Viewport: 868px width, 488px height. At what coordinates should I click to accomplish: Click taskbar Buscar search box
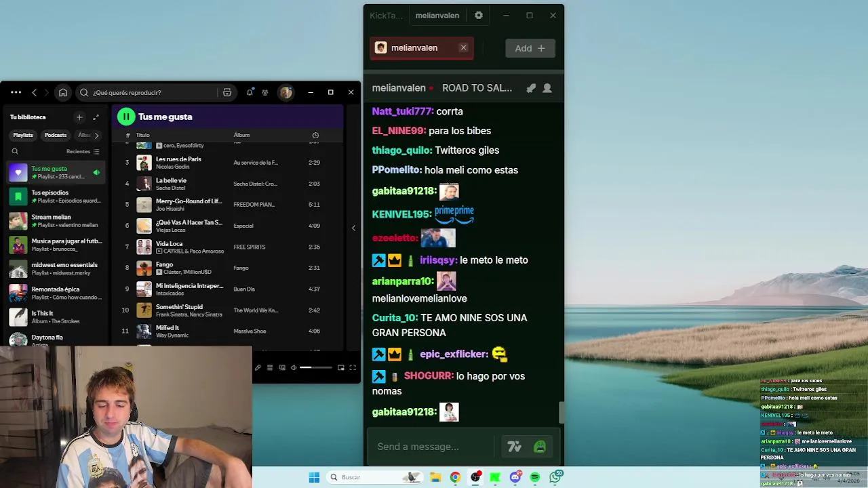click(x=374, y=477)
